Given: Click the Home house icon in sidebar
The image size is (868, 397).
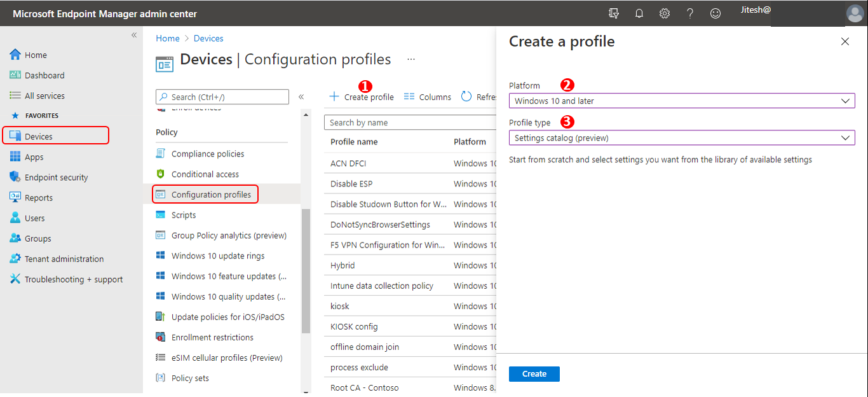Looking at the screenshot, I should [x=15, y=55].
